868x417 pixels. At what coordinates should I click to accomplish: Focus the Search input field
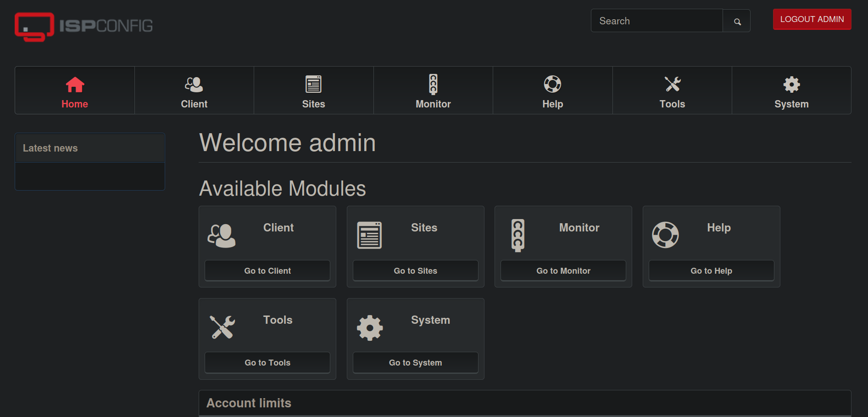(657, 21)
